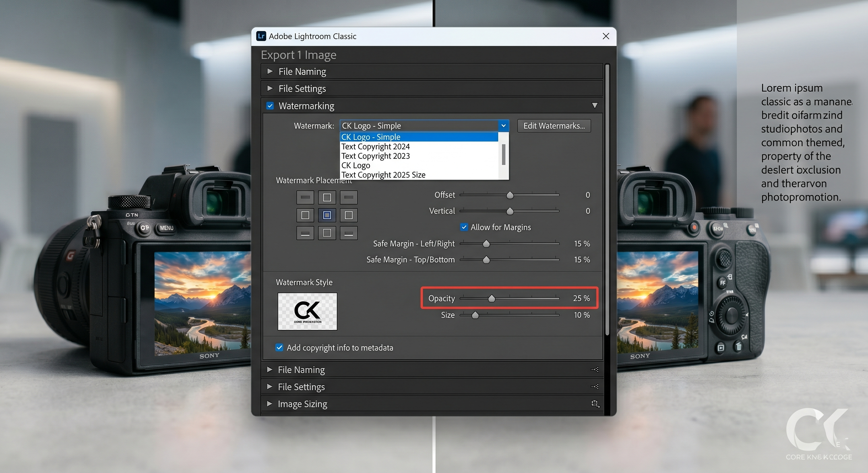Choose the highlighted CK Logo - Simple list option
868x473 pixels.
click(x=419, y=137)
